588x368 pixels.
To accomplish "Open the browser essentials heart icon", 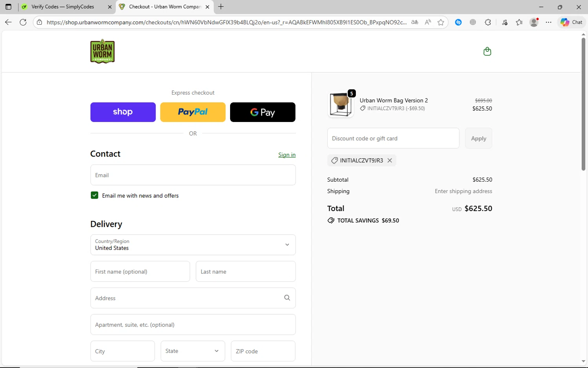I will (505, 22).
